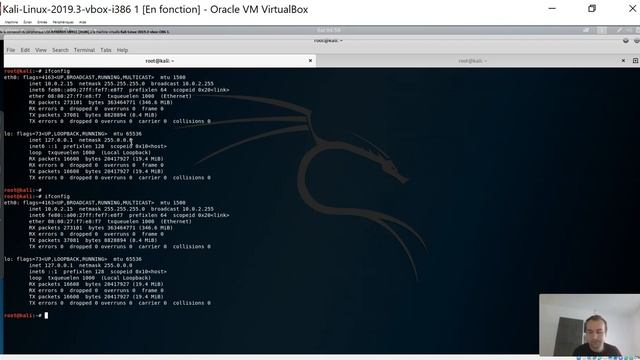Open the terminal File menu
640x360 pixels.
point(11,50)
